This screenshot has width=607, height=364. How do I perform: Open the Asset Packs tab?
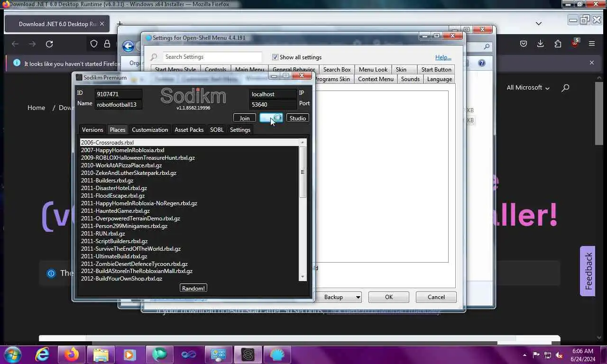(189, 130)
